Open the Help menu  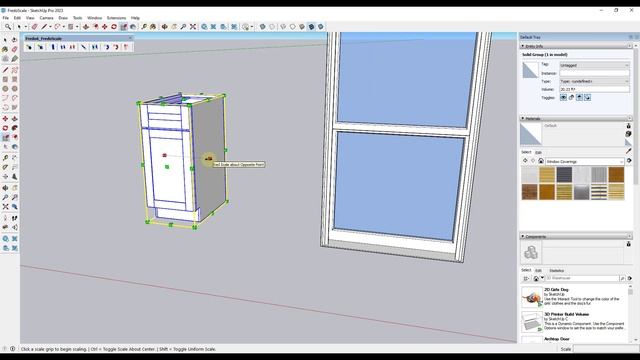click(x=135, y=18)
